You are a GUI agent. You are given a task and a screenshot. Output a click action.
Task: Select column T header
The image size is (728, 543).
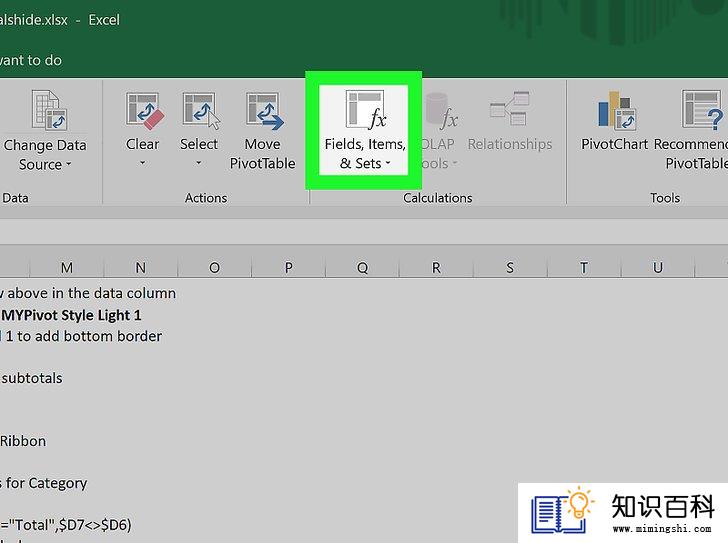584,268
